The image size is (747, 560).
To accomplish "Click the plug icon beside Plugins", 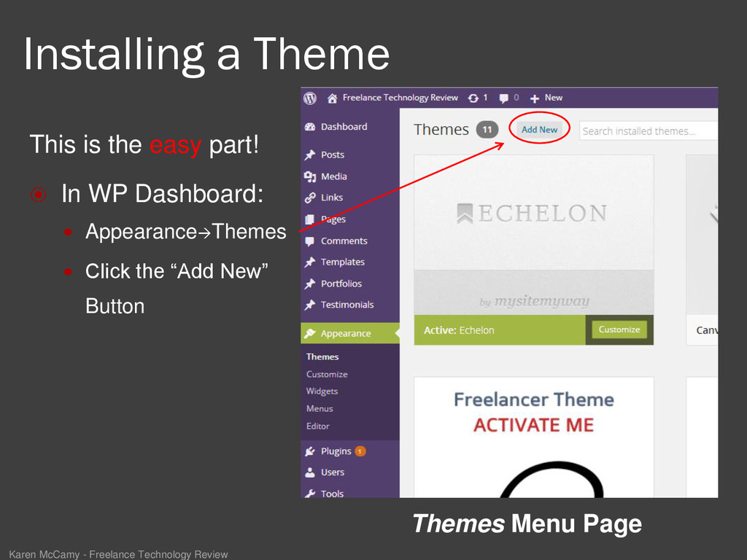I will click(x=310, y=451).
